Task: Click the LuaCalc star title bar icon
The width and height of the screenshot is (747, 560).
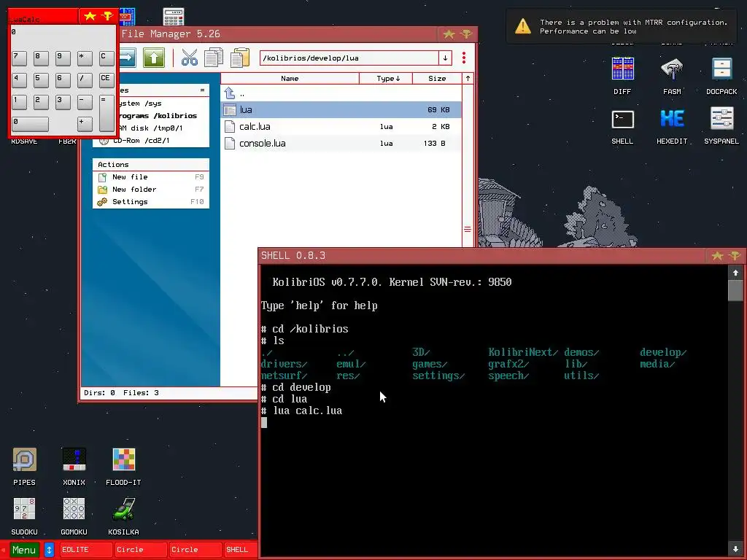Action: [x=90, y=16]
